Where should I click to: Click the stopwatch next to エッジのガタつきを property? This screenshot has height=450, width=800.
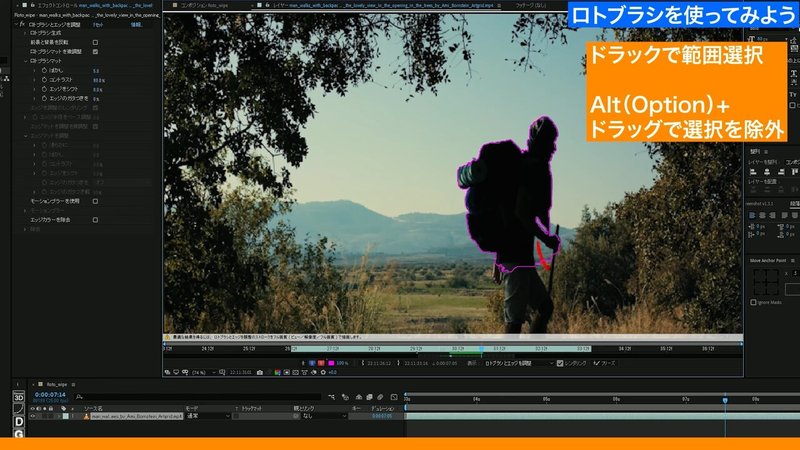[x=44, y=98]
